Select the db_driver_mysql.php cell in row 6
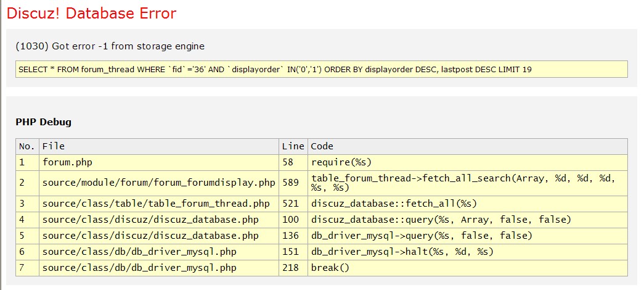 tap(159, 252)
